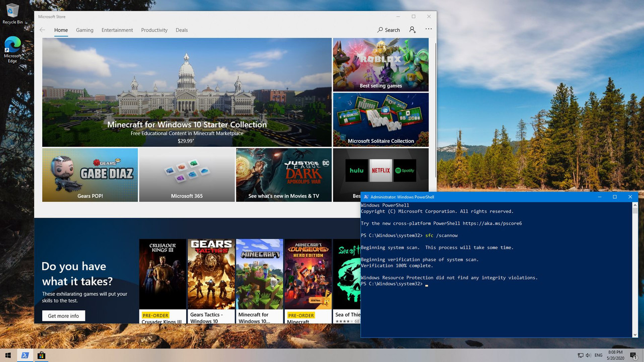Open See what's new in Movies & TV
Image resolution: width=644 pixels, height=362 pixels.
284,175
